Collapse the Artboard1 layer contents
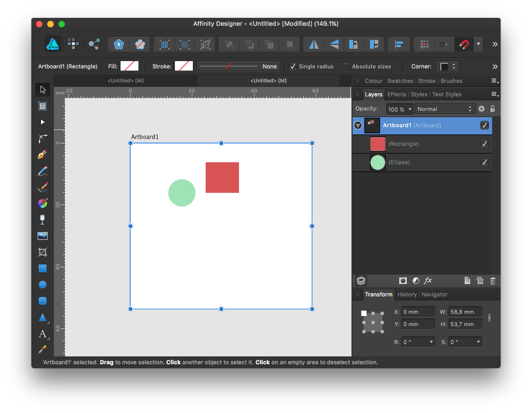 pyautogui.click(x=358, y=125)
